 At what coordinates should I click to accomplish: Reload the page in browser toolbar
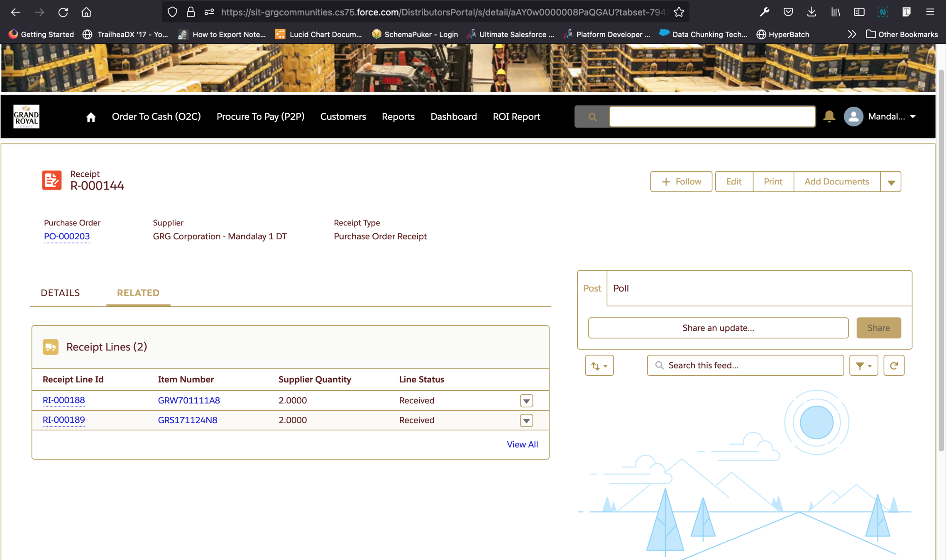tap(63, 12)
